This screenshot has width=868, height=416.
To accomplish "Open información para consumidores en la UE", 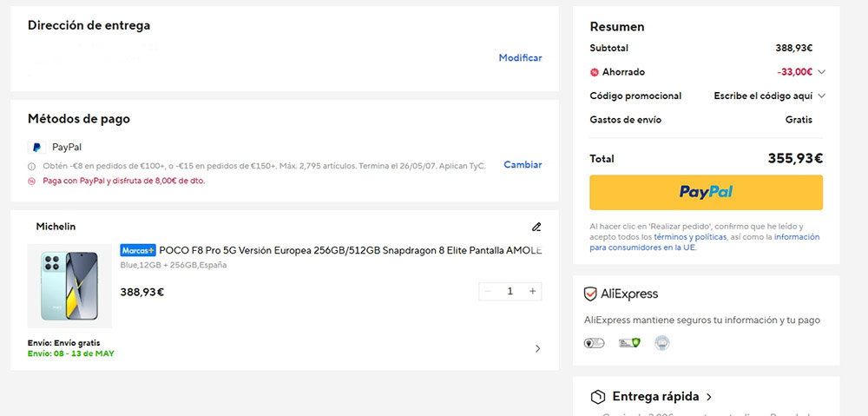I will click(x=704, y=242).
